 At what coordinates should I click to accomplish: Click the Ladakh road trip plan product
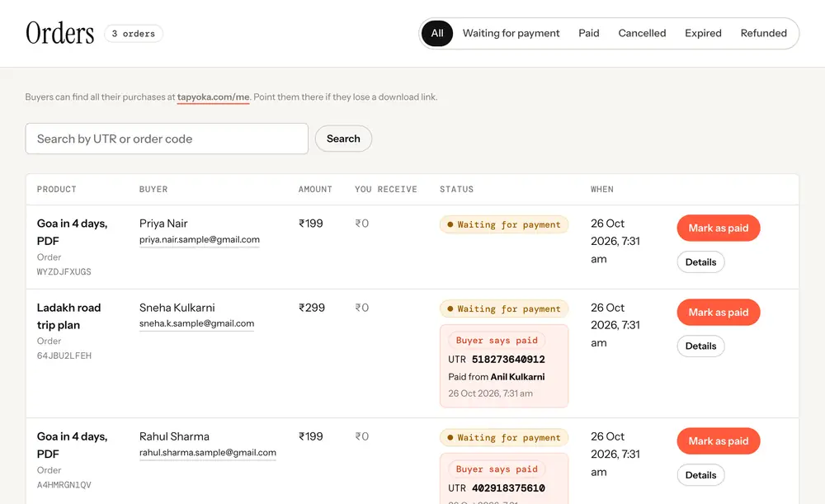click(68, 316)
